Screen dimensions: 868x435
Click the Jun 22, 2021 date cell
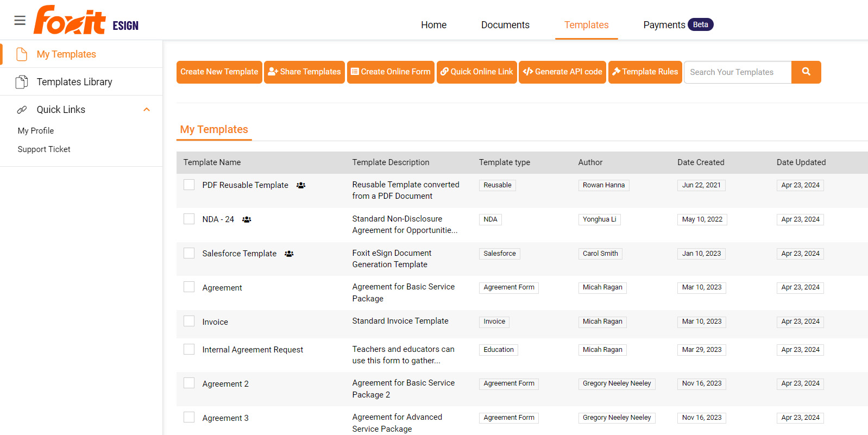pyautogui.click(x=701, y=185)
